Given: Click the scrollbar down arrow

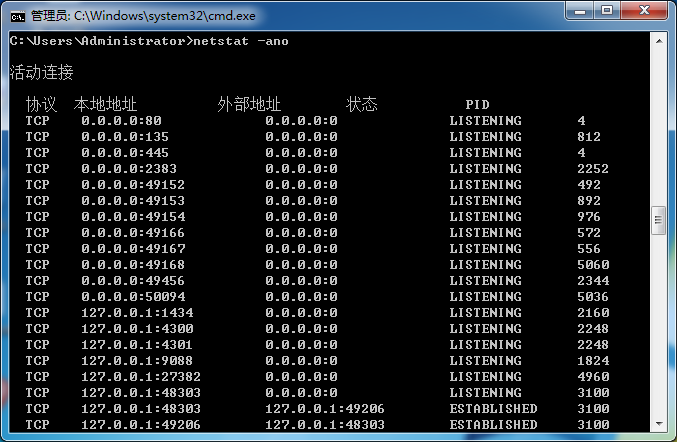Looking at the screenshot, I should click(659, 424).
